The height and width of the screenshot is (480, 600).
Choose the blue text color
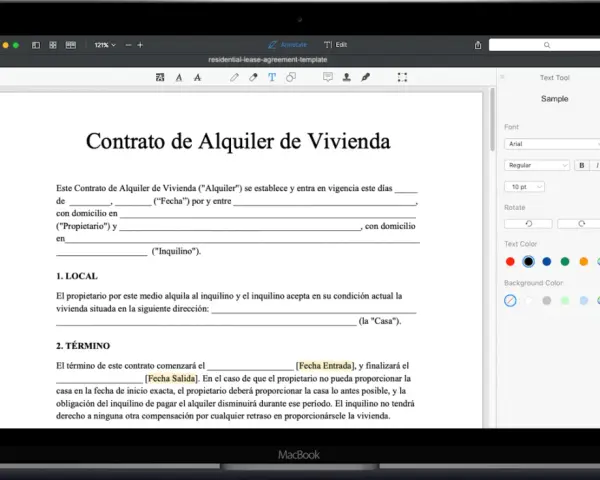[547, 261]
